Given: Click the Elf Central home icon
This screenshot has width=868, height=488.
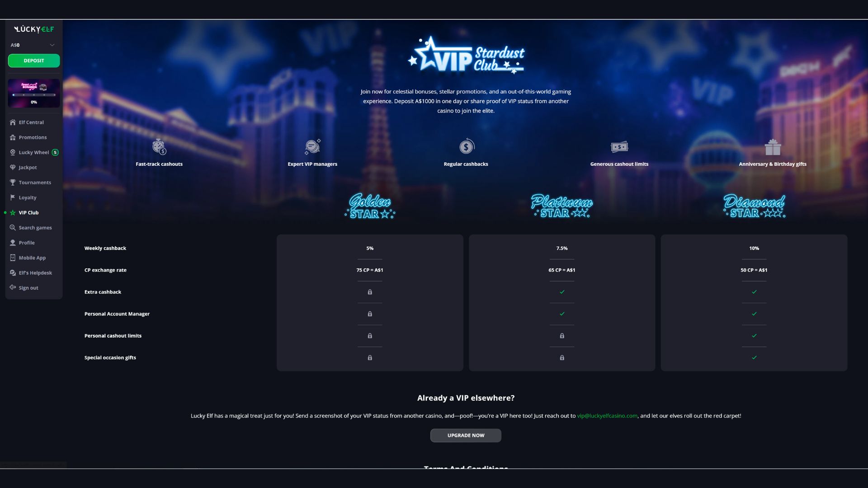Looking at the screenshot, I should tap(13, 122).
